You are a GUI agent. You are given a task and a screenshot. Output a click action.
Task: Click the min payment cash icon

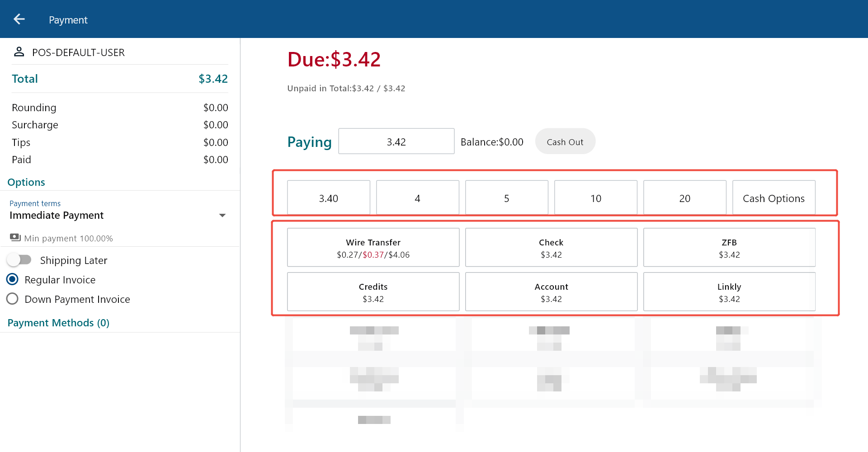pos(15,237)
